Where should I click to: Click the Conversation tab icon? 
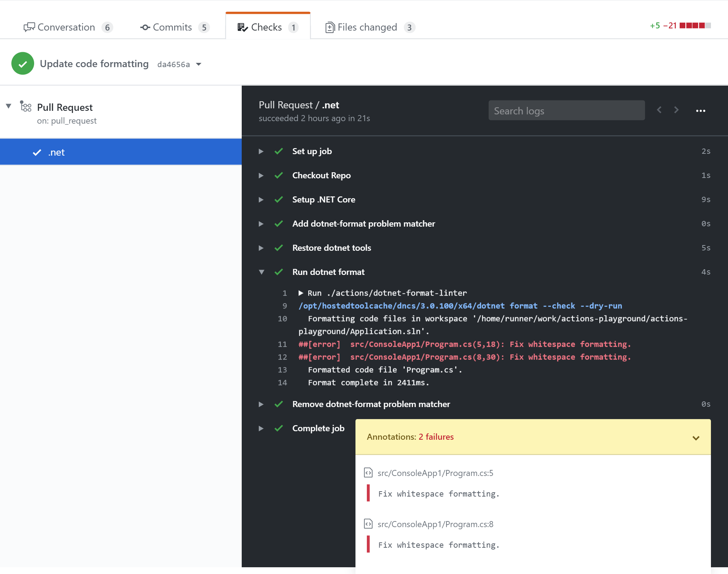click(x=30, y=27)
